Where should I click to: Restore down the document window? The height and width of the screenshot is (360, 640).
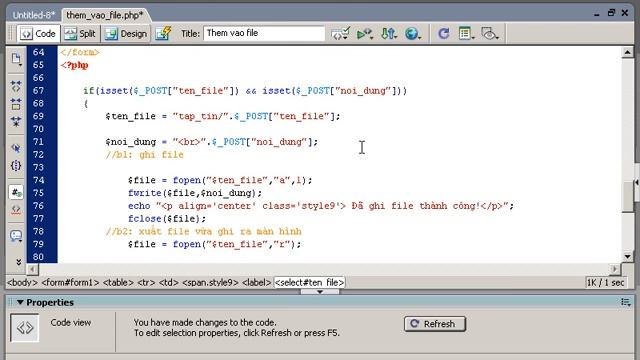pos(611,13)
